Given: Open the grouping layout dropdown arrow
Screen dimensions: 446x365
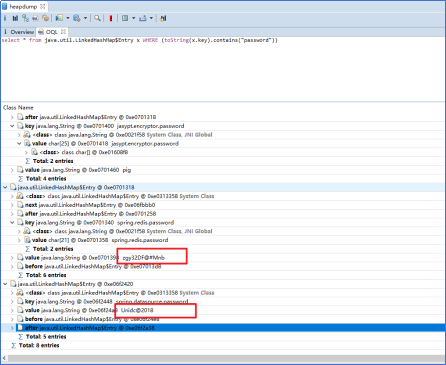Looking at the screenshot, I should pos(133,18).
